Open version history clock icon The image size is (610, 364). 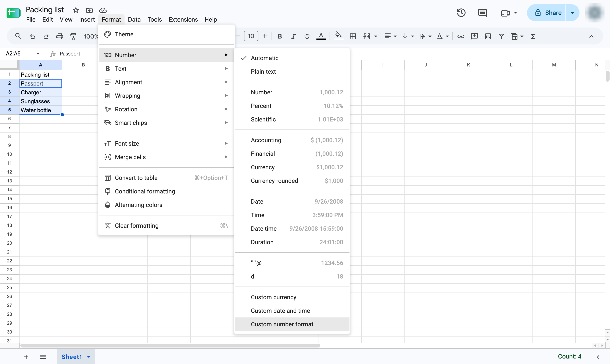pos(461,13)
